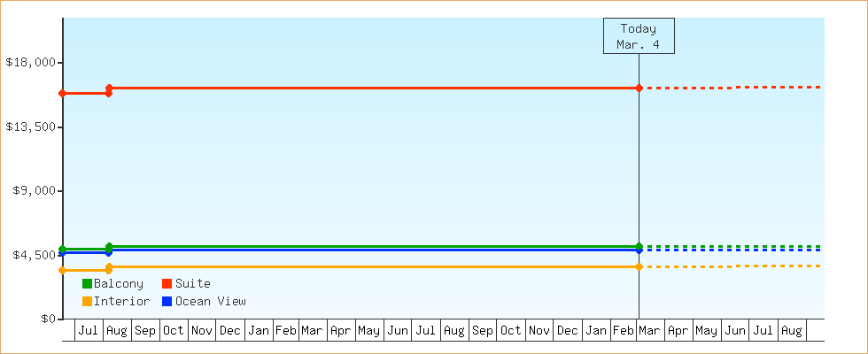This screenshot has width=868, height=354.
Task: Click the red Suite legend swatch
Action: point(167,284)
